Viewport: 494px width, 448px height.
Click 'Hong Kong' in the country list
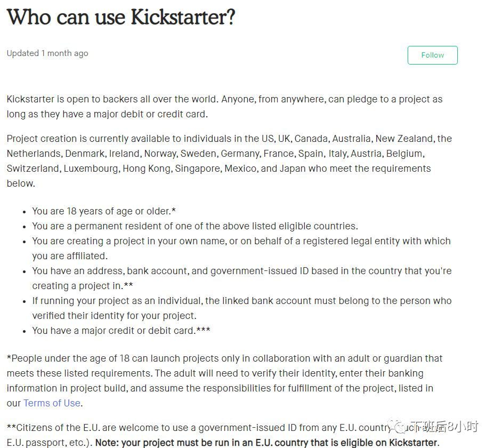click(147, 169)
